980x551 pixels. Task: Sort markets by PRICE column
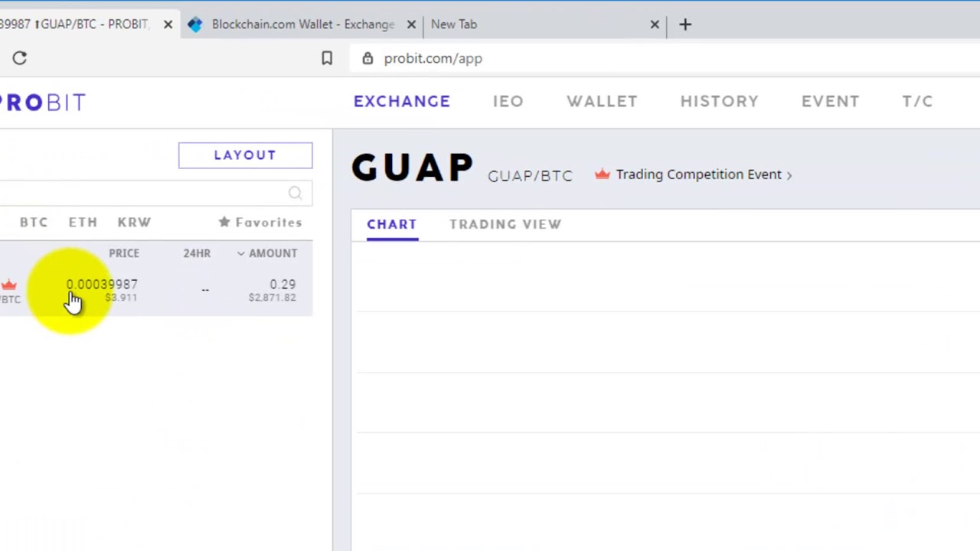[x=124, y=253]
